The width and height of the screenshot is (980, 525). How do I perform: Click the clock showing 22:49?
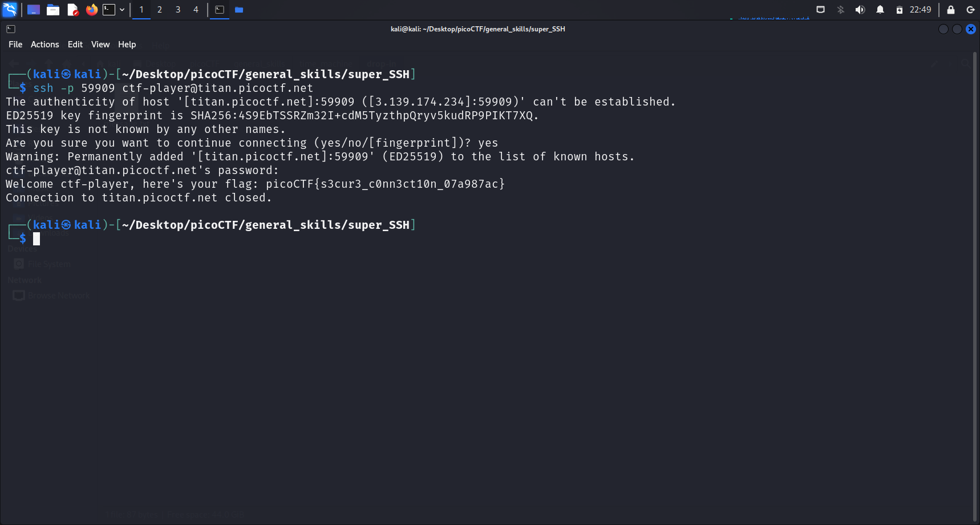coord(920,10)
